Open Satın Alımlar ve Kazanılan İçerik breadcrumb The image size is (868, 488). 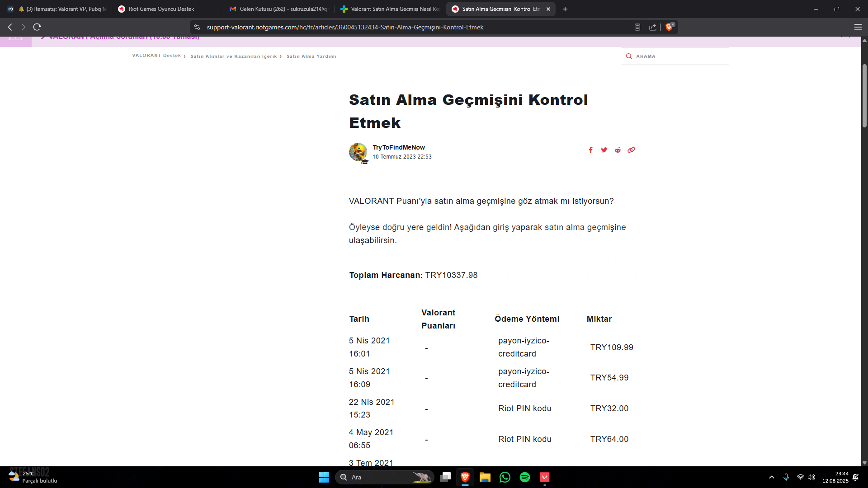point(233,56)
